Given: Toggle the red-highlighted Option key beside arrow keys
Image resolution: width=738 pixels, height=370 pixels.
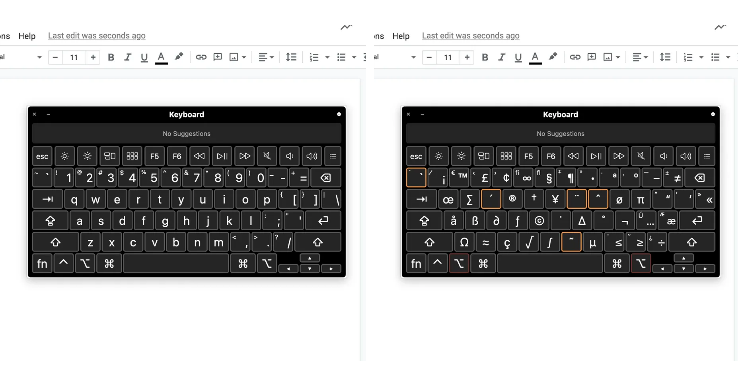Looking at the screenshot, I should [641, 263].
